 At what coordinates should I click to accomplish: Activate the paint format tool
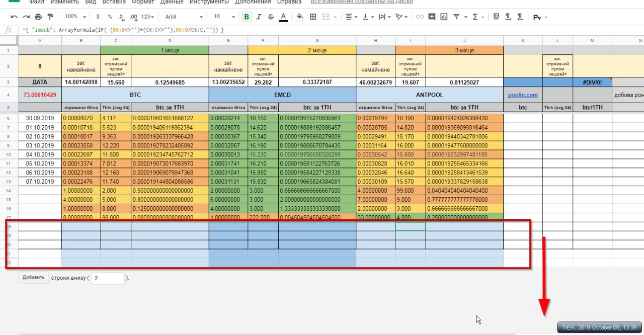pos(50,17)
